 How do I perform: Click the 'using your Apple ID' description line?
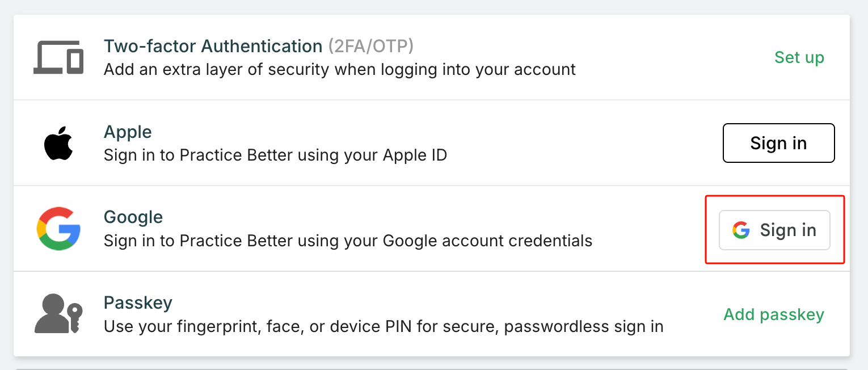[x=275, y=155]
